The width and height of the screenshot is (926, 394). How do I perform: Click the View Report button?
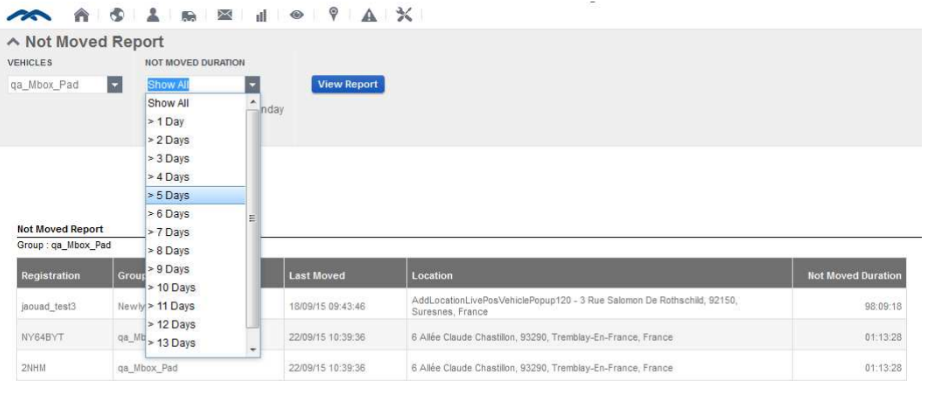(348, 84)
